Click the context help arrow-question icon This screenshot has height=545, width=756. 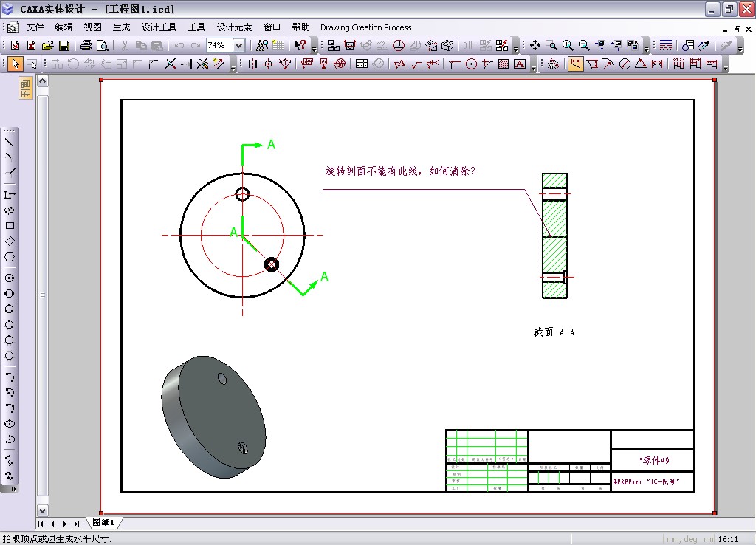tap(300, 45)
